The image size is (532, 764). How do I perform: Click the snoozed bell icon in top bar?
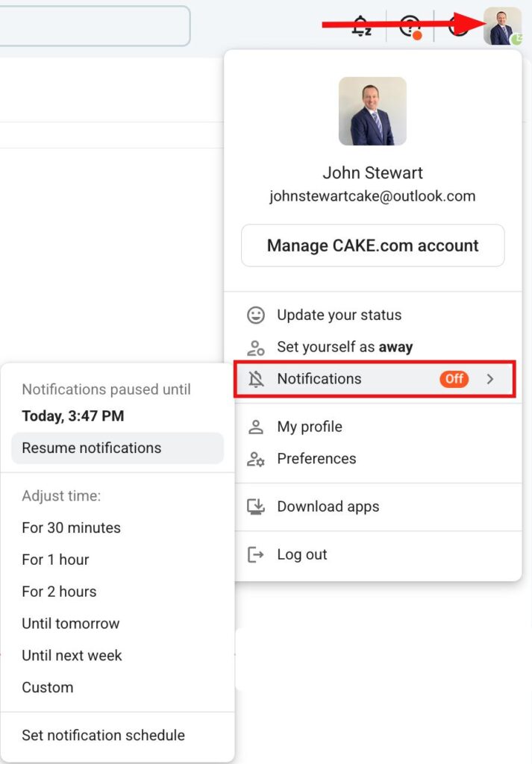click(360, 26)
